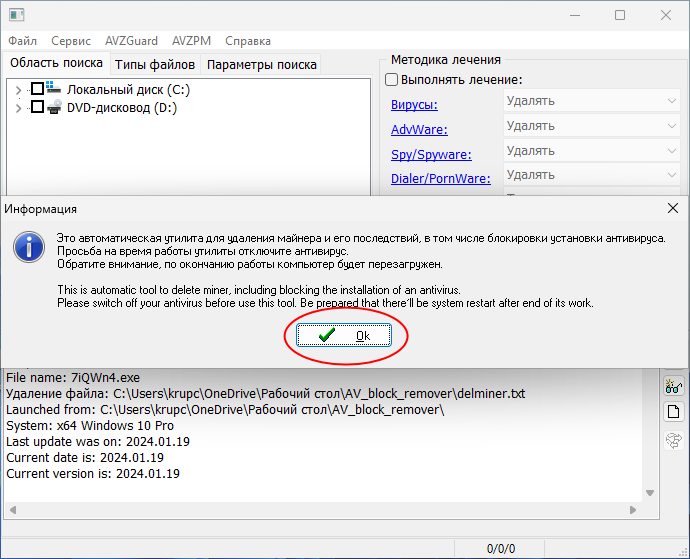Click the AVZ application icon in title bar
Viewport: 690px width, 559px height.
click(x=16, y=15)
